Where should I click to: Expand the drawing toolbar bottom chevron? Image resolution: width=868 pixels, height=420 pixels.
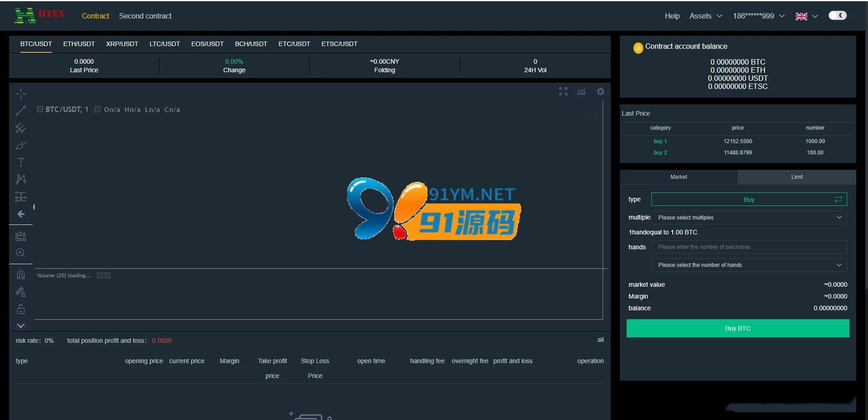pos(21,326)
